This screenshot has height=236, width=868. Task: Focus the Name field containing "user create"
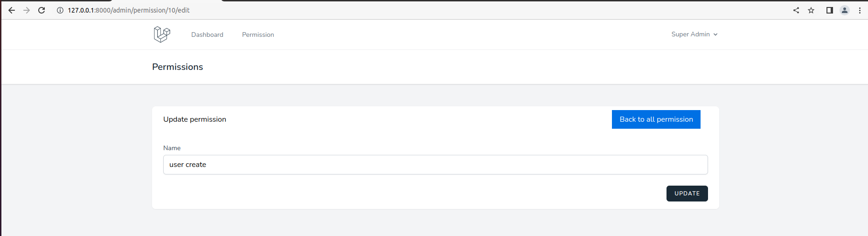point(435,165)
